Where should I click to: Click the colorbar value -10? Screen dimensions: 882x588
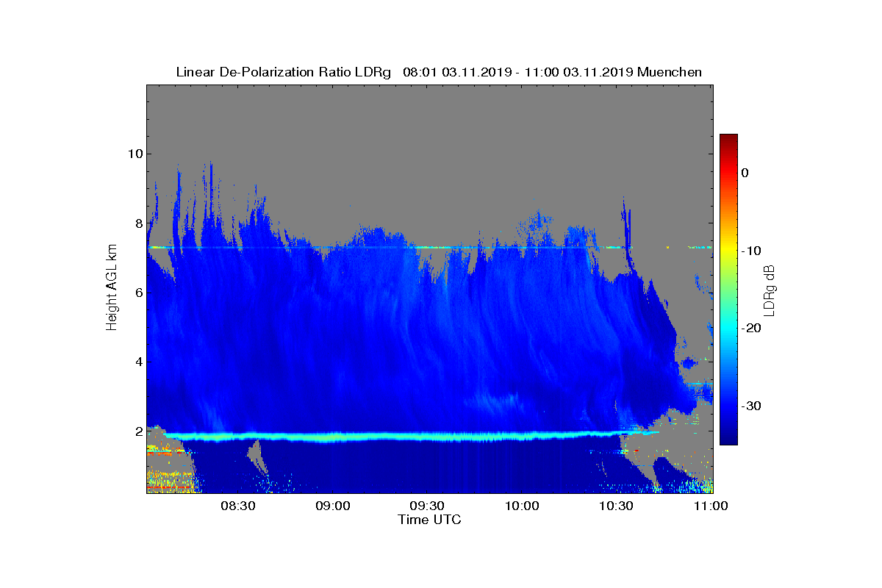click(750, 251)
